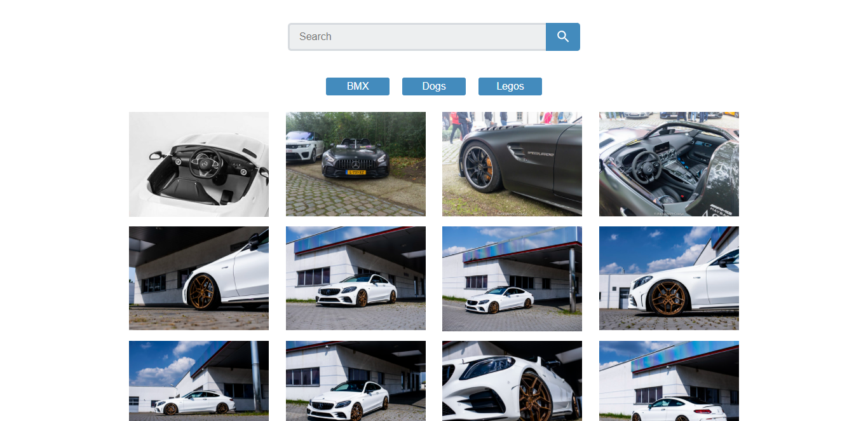Open low-angle front bumper and wheel close-up
Viewport: 868px width, 421px height.
pyautogui.click(x=512, y=381)
